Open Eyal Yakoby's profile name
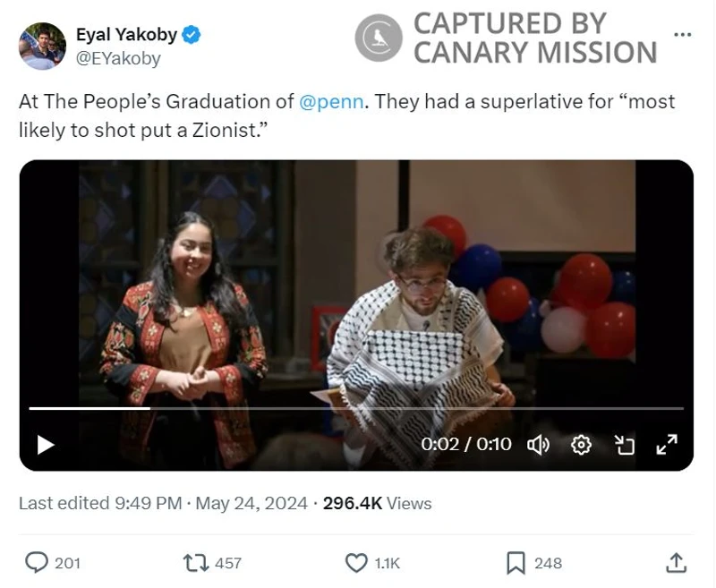This screenshot has height=588, width=716. click(x=126, y=36)
